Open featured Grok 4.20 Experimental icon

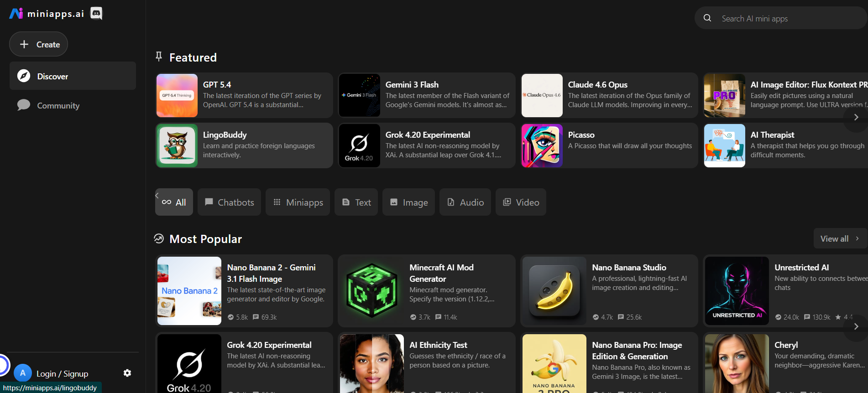[x=360, y=145]
